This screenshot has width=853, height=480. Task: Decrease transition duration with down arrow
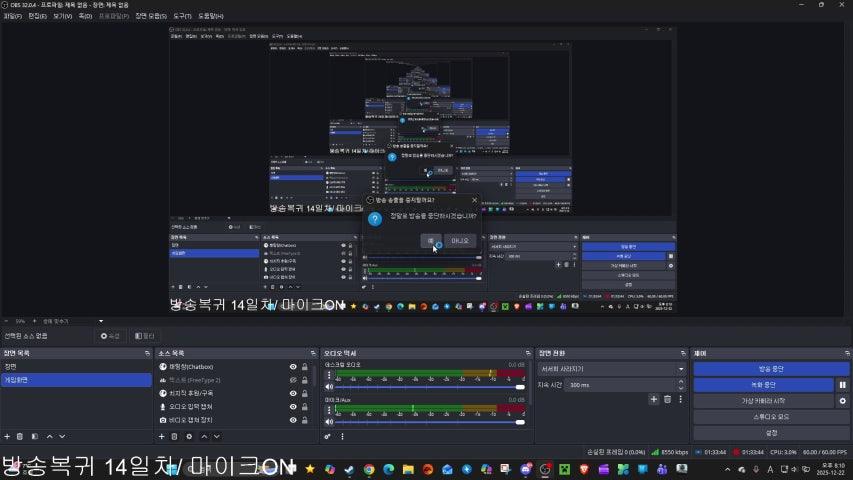[681, 387]
